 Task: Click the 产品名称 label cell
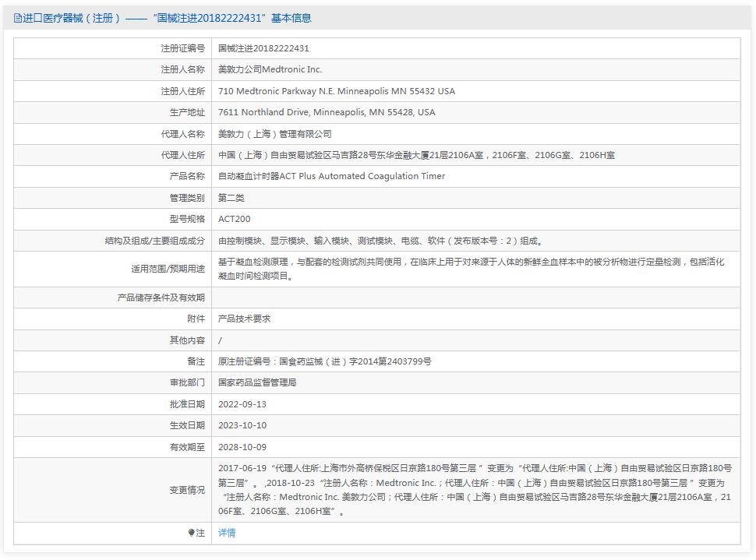coord(112,176)
